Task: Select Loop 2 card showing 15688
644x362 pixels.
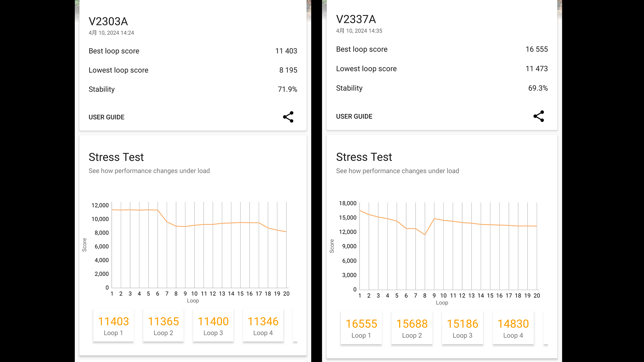Action: point(412,328)
